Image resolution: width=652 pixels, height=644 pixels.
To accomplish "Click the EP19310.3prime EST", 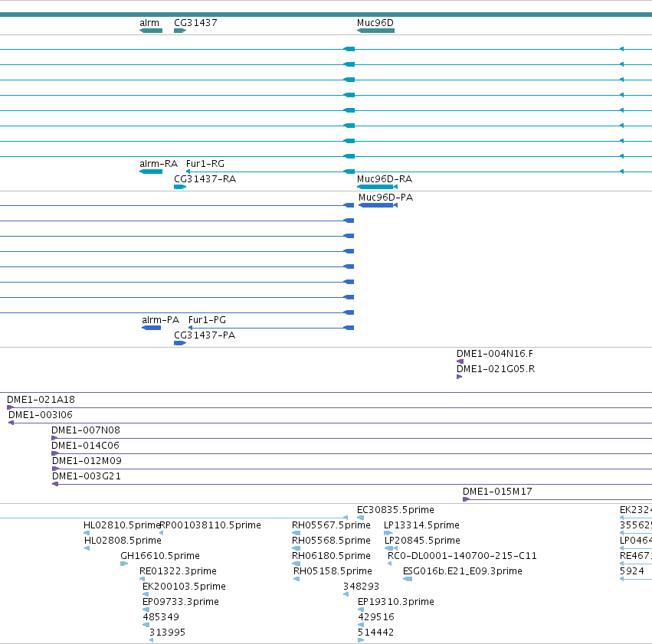I will tap(361, 610).
